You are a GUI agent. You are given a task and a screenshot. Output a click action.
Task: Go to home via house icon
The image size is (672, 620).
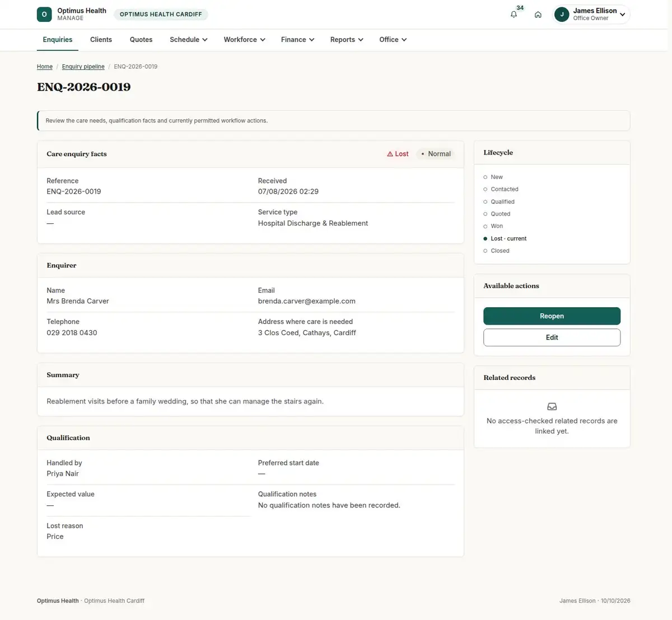tap(538, 15)
